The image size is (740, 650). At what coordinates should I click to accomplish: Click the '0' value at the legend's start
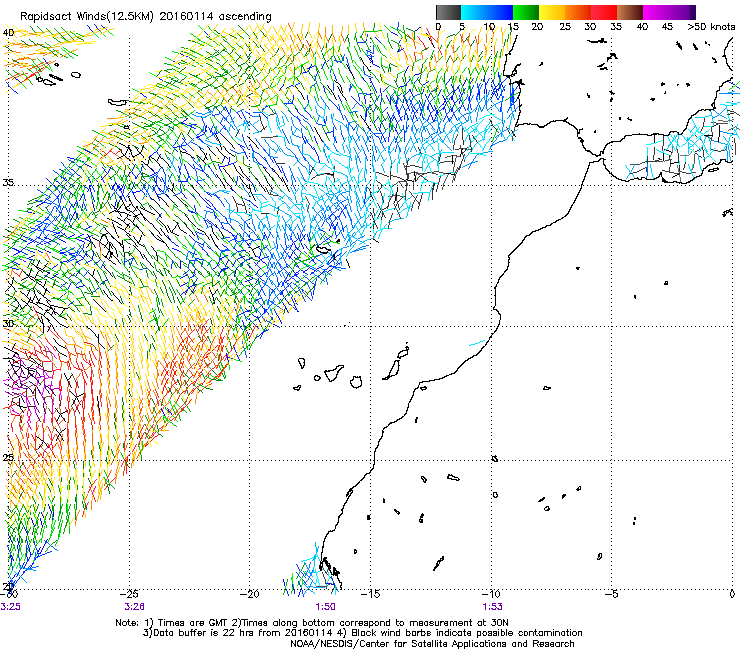click(438, 26)
